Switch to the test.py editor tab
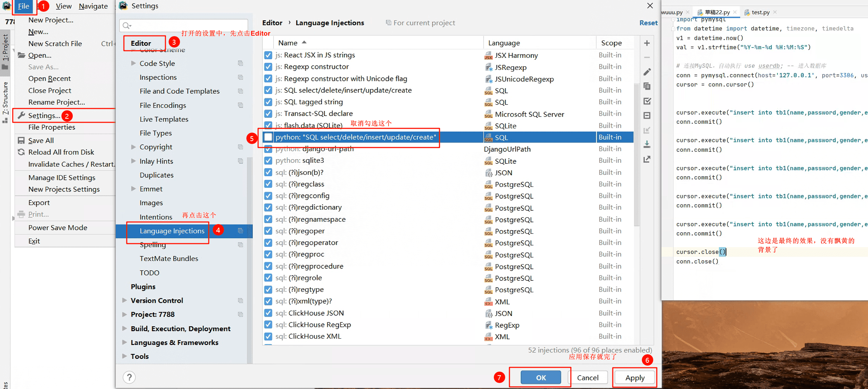Viewport: 868px width, 389px height. click(x=760, y=12)
